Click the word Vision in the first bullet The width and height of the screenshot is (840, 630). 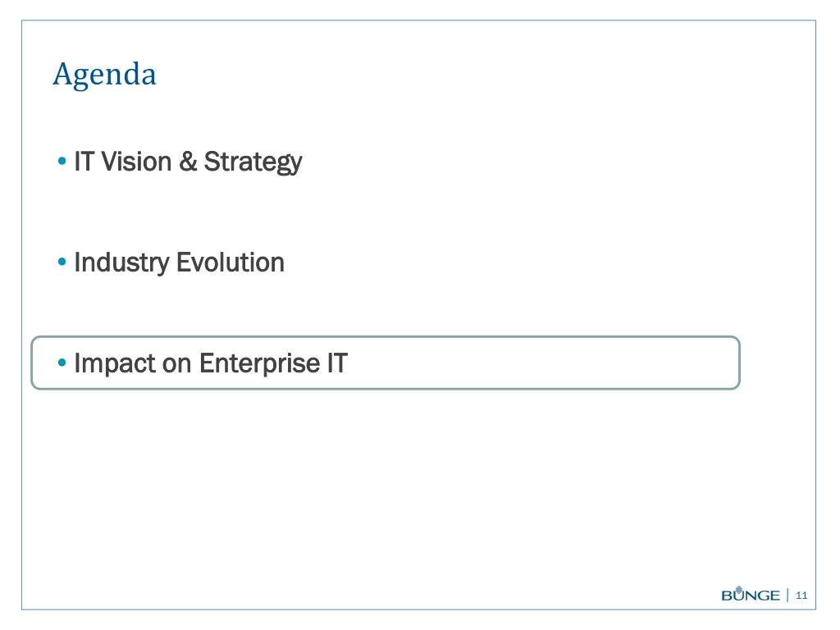[136, 162]
